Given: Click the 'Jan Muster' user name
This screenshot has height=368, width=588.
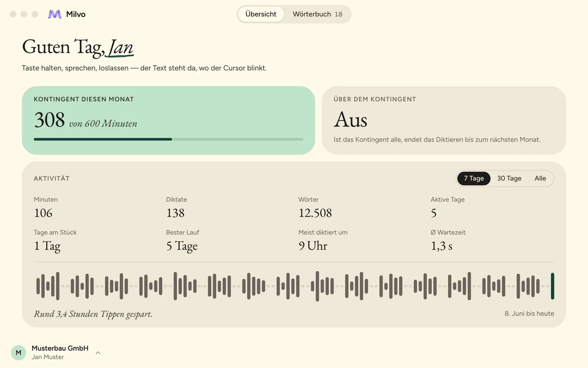Looking at the screenshot, I should (x=48, y=357).
